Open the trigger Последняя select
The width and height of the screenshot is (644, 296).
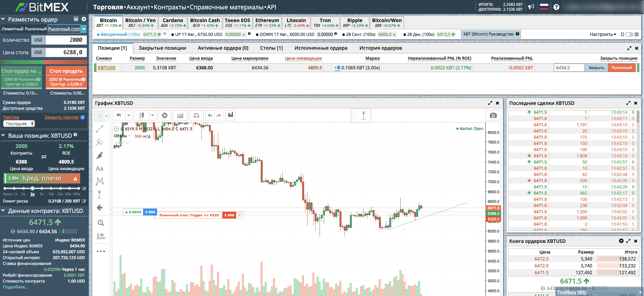(19, 124)
